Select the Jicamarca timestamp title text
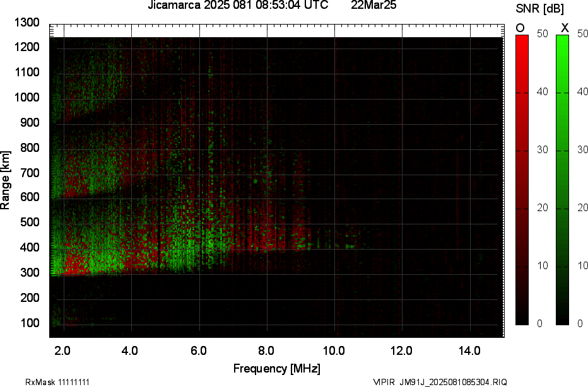Viewport: 588px width, 387px height. [238, 6]
